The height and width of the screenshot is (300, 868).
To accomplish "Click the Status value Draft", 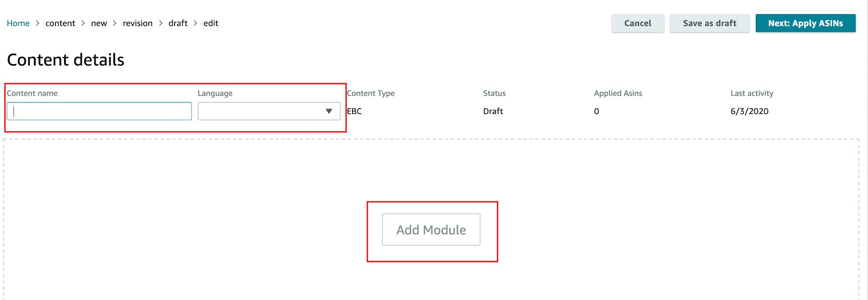I will pos(493,111).
